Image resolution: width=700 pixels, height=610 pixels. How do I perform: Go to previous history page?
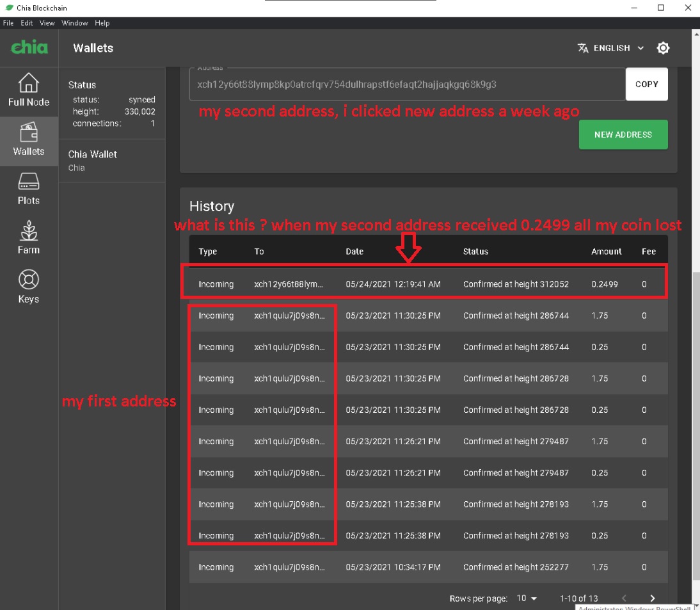(624, 598)
